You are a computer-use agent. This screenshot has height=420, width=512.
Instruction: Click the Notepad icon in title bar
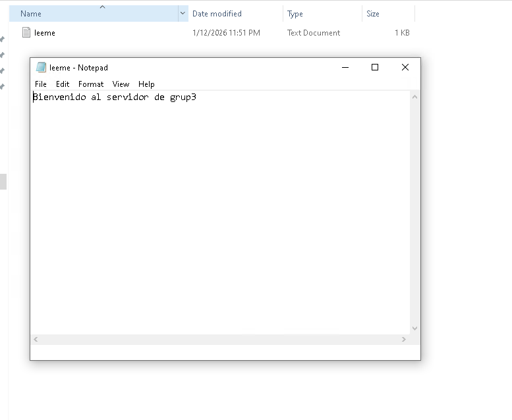(41, 67)
